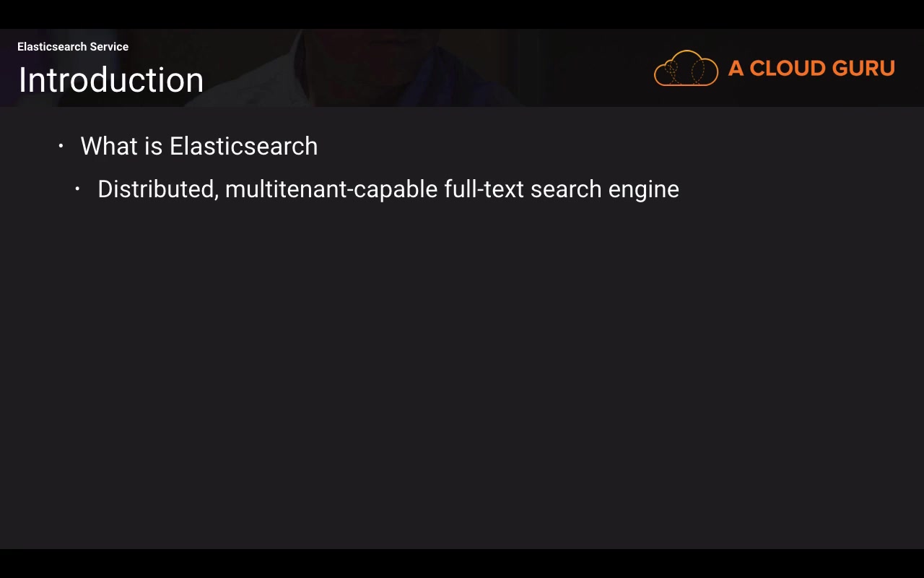The image size is (924, 578).
Task: Click "Elasticsearch" in the first bullet line
Action: (x=243, y=146)
